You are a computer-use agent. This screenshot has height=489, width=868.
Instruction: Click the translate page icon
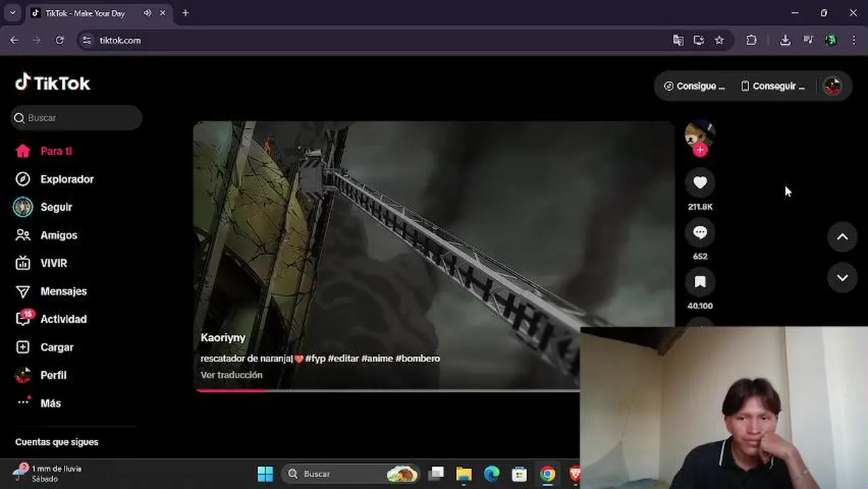click(678, 40)
